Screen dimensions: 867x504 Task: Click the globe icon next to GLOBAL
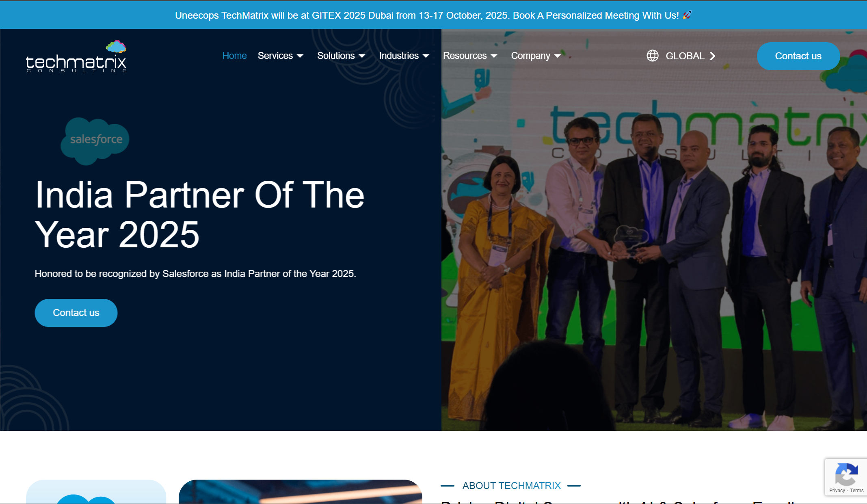coord(652,56)
